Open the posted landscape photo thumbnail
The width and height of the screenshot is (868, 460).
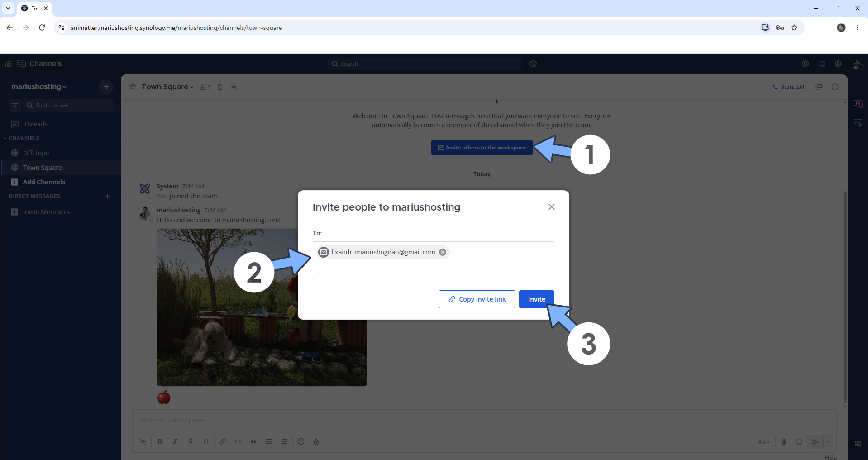[262, 307]
